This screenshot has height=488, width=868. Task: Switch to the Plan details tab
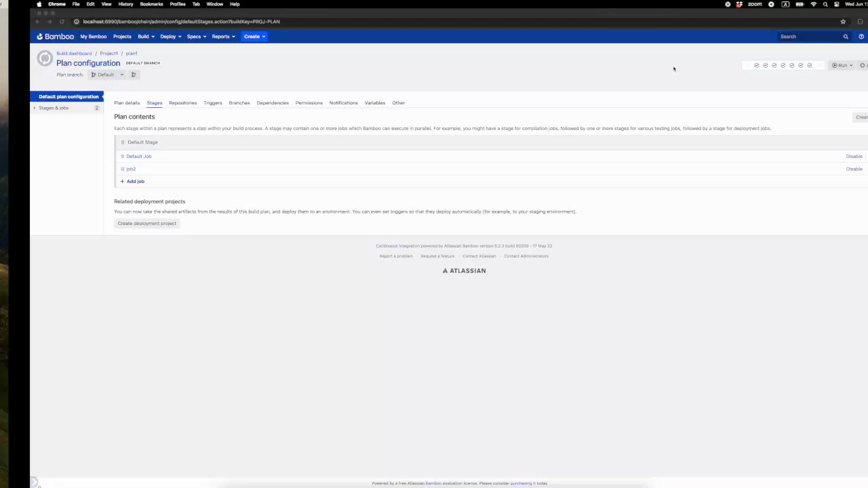click(127, 103)
